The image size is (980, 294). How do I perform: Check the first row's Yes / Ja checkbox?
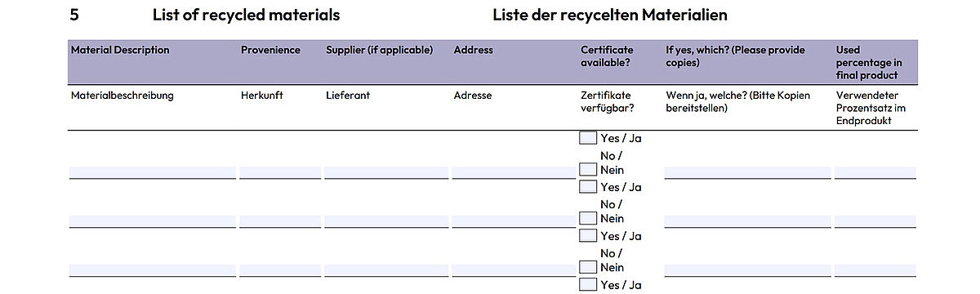588,138
